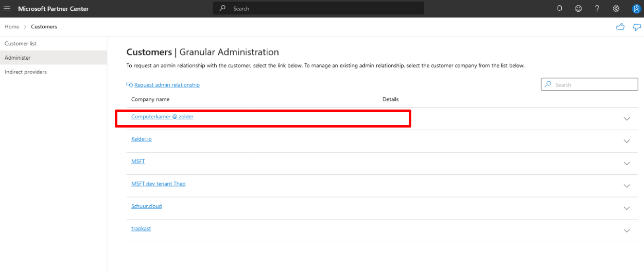
Task: Focus the customer list Search box
Action: coord(589,84)
